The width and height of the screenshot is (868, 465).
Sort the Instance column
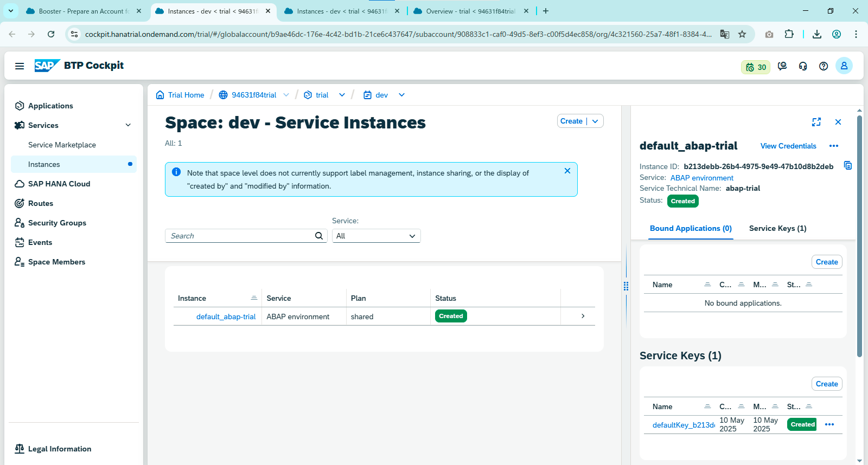click(x=254, y=298)
